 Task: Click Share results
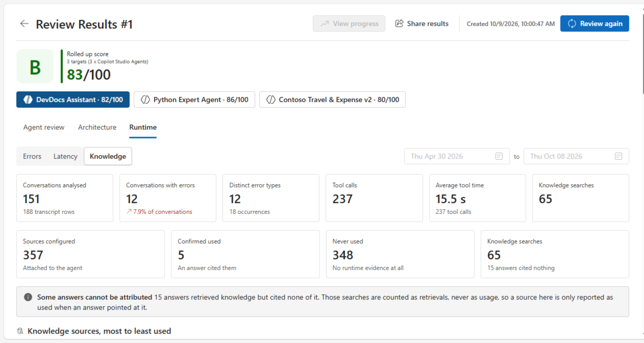tap(422, 23)
